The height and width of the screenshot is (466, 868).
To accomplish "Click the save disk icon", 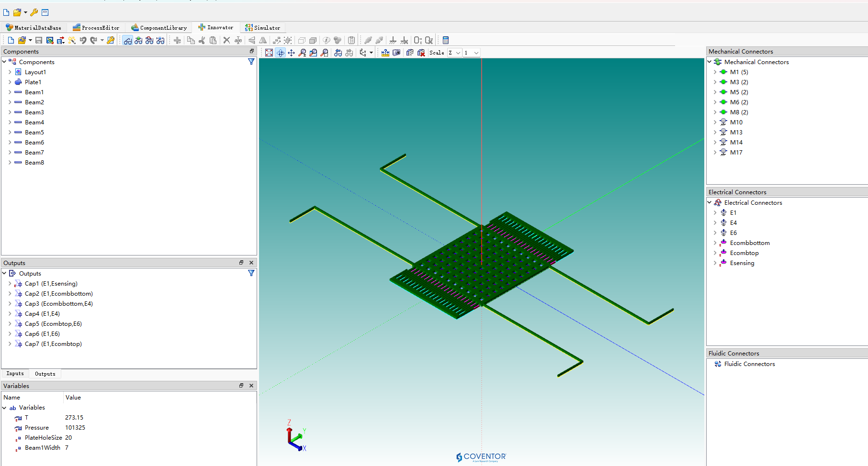I will (x=39, y=40).
